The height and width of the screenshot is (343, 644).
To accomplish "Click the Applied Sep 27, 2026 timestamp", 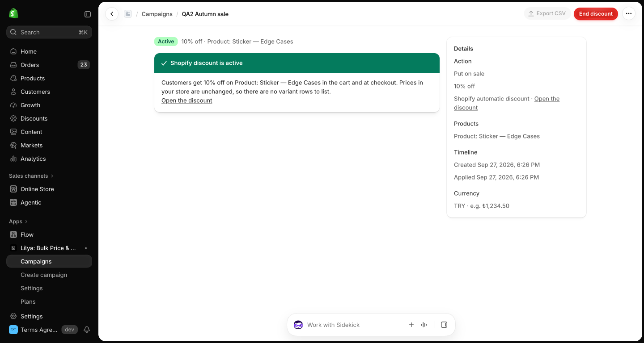I will 496,177.
